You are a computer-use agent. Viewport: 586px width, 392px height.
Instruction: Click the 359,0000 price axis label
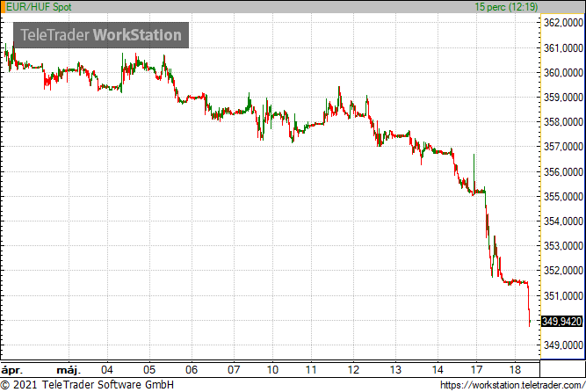coord(563,98)
